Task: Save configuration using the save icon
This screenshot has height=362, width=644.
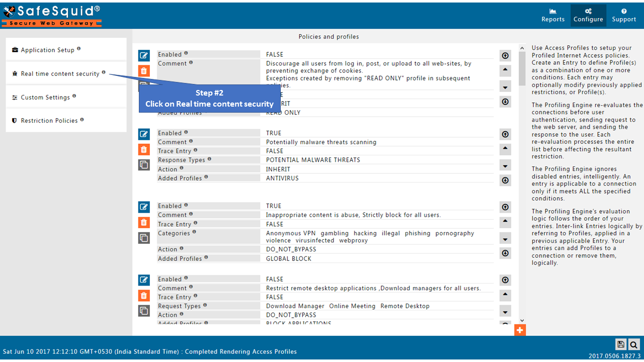Action: 620,344
